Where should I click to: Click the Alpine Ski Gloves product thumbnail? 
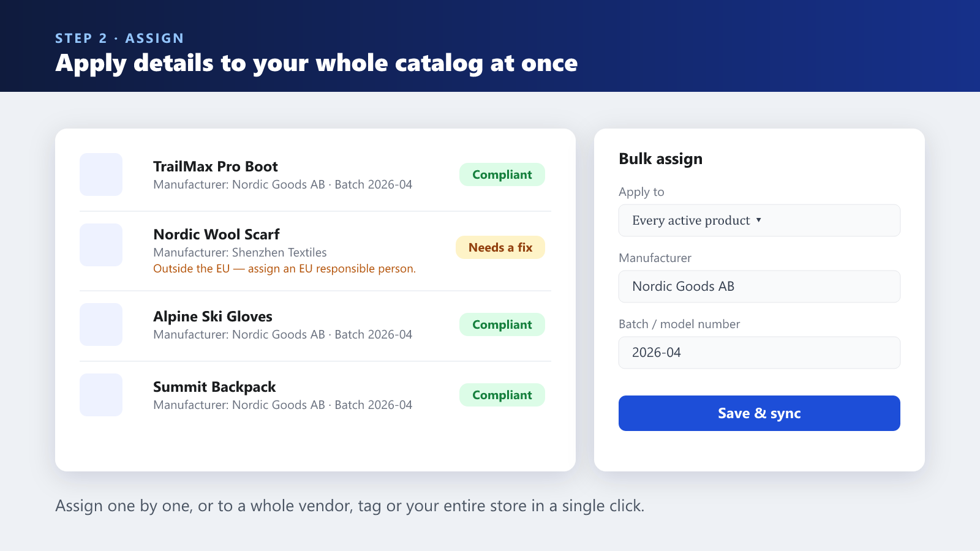point(101,324)
